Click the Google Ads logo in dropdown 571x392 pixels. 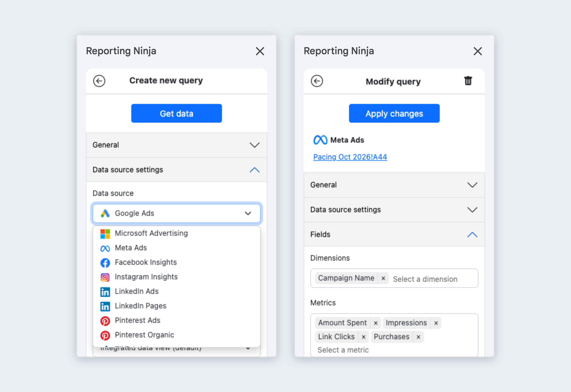click(105, 213)
